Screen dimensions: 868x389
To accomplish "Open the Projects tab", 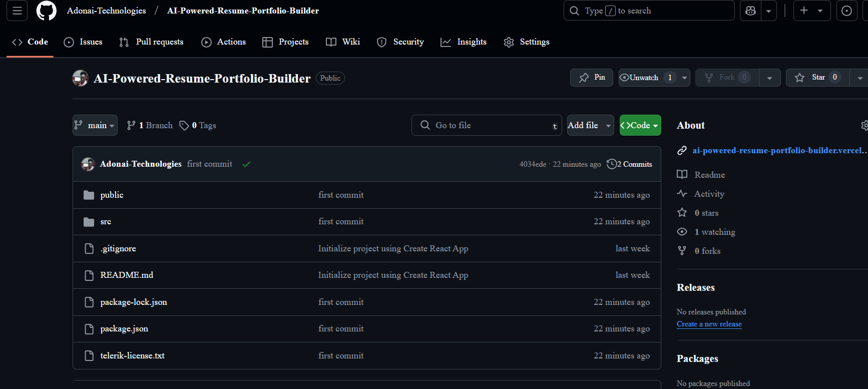I will pos(285,42).
